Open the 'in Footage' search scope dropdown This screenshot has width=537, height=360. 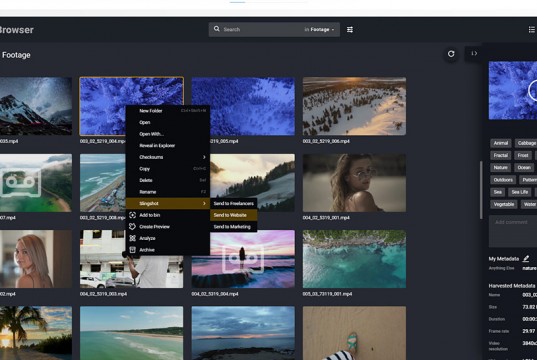[319, 29]
